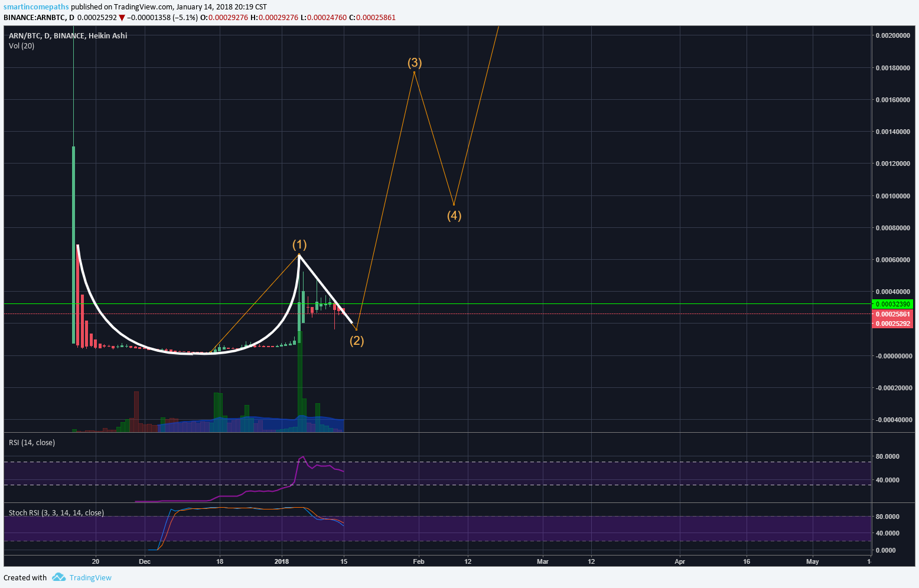The image size is (919, 588).
Task: Click the 2018 date axis label
Action: 282,561
